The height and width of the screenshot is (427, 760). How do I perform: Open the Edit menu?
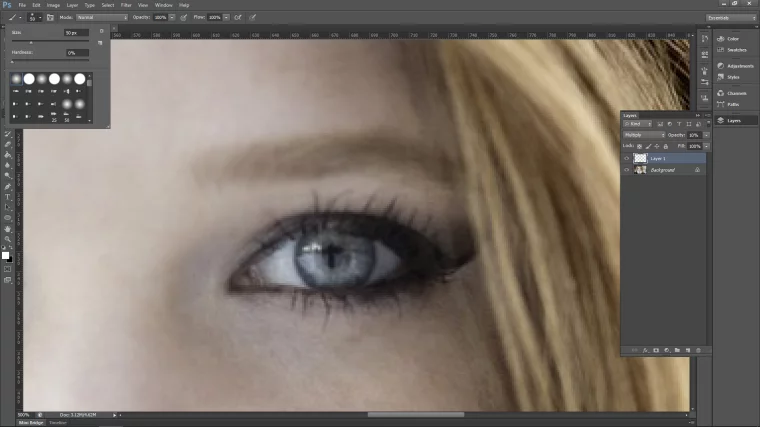[36, 5]
